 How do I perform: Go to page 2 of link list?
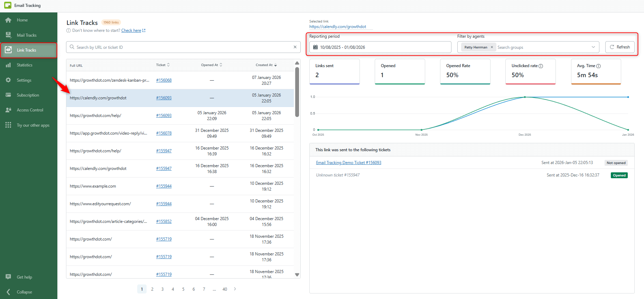tap(152, 289)
